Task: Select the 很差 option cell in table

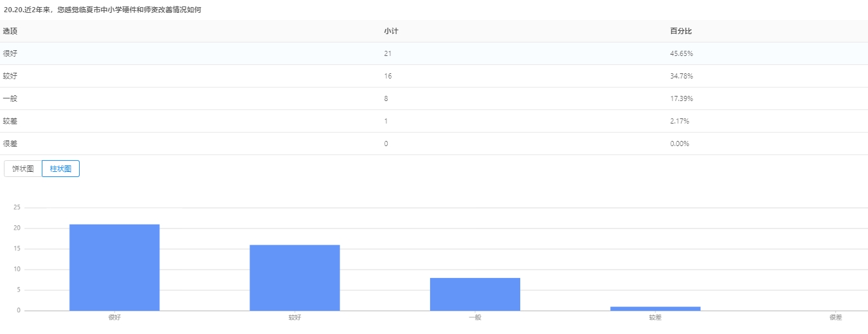Action: coord(10,144)
